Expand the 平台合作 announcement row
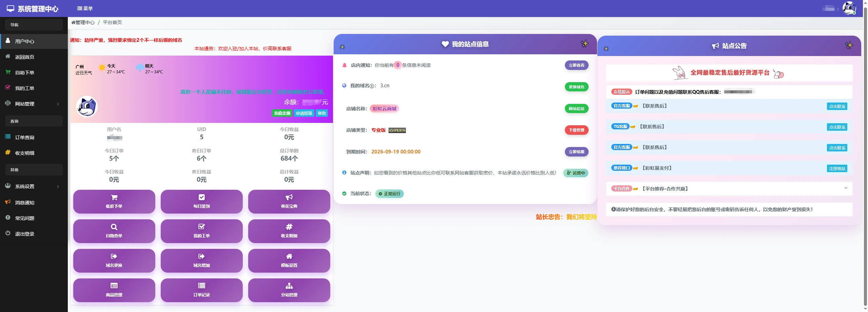868x312 pixels. tap(846, 188)
